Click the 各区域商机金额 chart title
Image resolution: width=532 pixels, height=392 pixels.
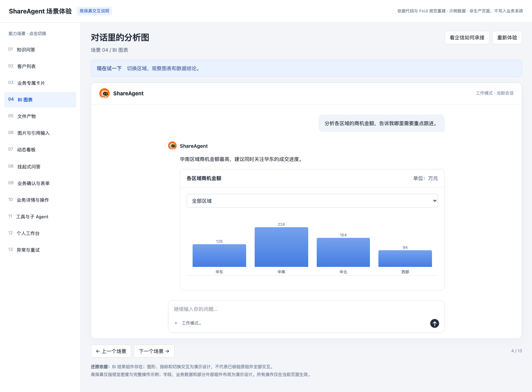pyautogui.click(x=204, y=178)
